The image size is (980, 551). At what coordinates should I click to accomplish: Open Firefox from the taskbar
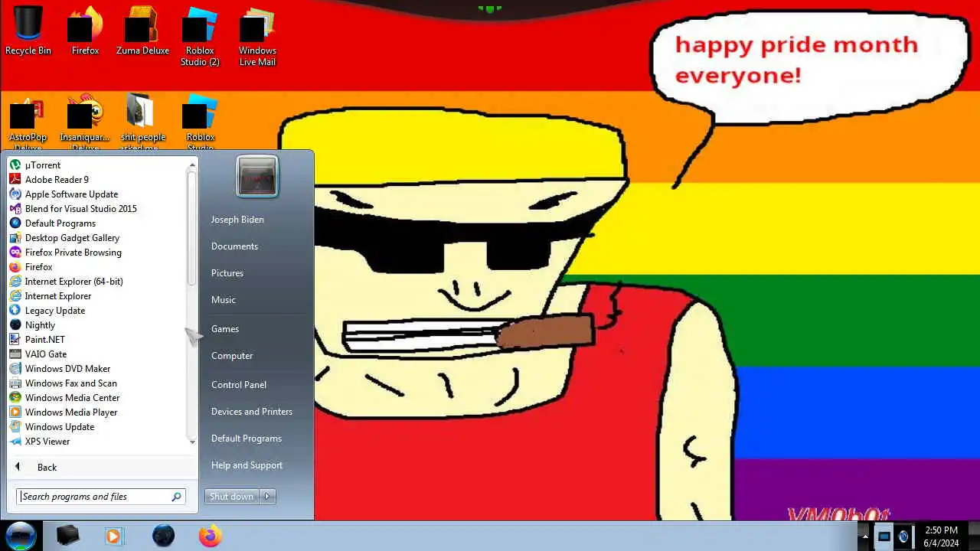[x=210, y=536]
